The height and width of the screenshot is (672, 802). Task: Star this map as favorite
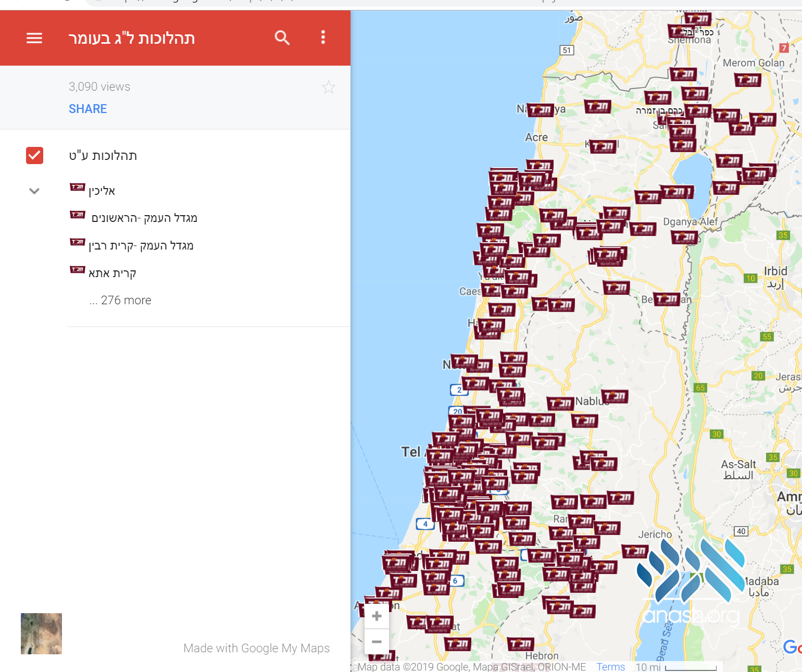[x=328, y=87]
